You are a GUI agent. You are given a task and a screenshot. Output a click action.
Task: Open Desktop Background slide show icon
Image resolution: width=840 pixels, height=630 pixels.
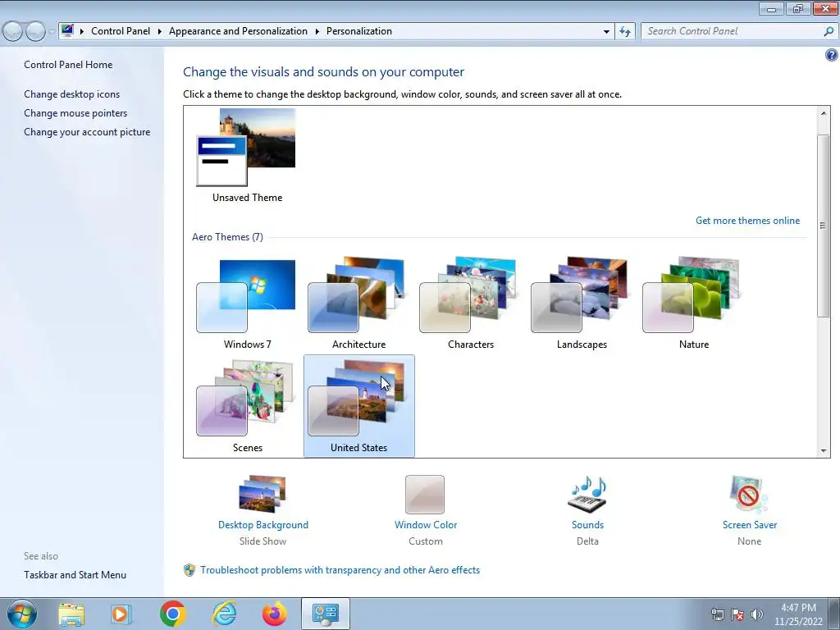click(x=262, y=494)
